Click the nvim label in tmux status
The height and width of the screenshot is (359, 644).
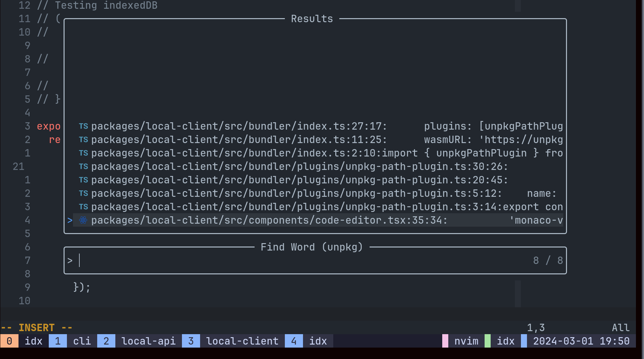pos(466,341)
